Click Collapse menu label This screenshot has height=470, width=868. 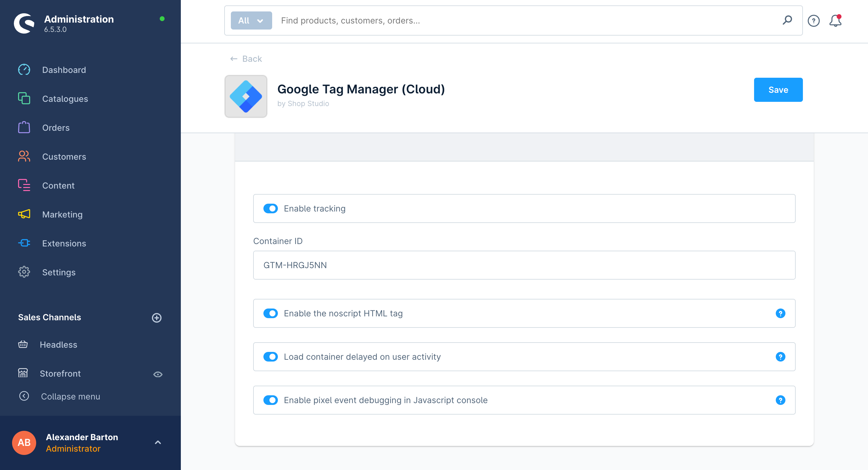71,396
